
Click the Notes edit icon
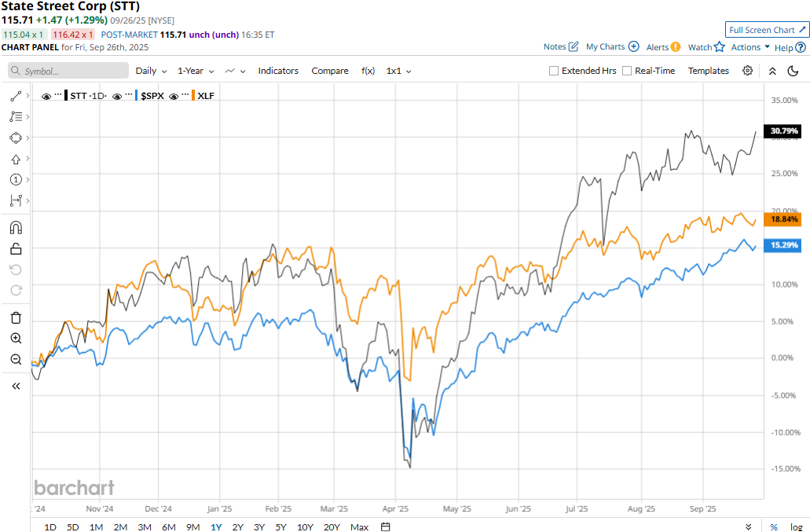pos(574,46)
